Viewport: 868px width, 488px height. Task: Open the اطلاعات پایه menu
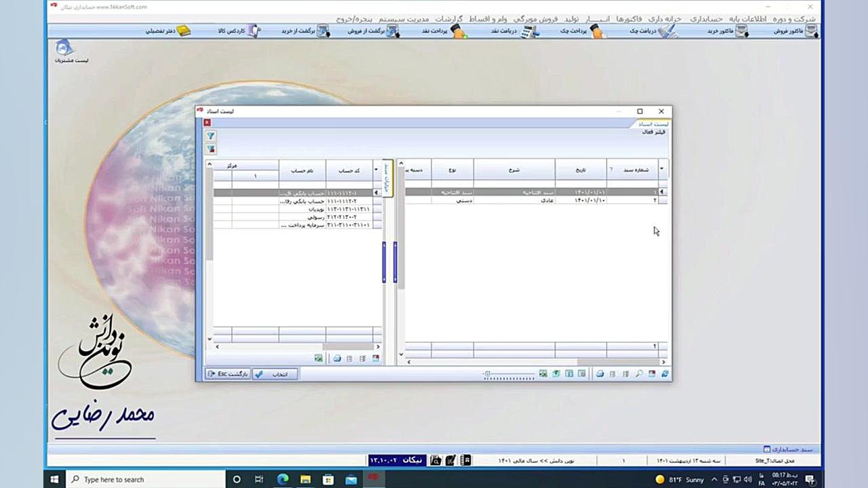[749, 18]
